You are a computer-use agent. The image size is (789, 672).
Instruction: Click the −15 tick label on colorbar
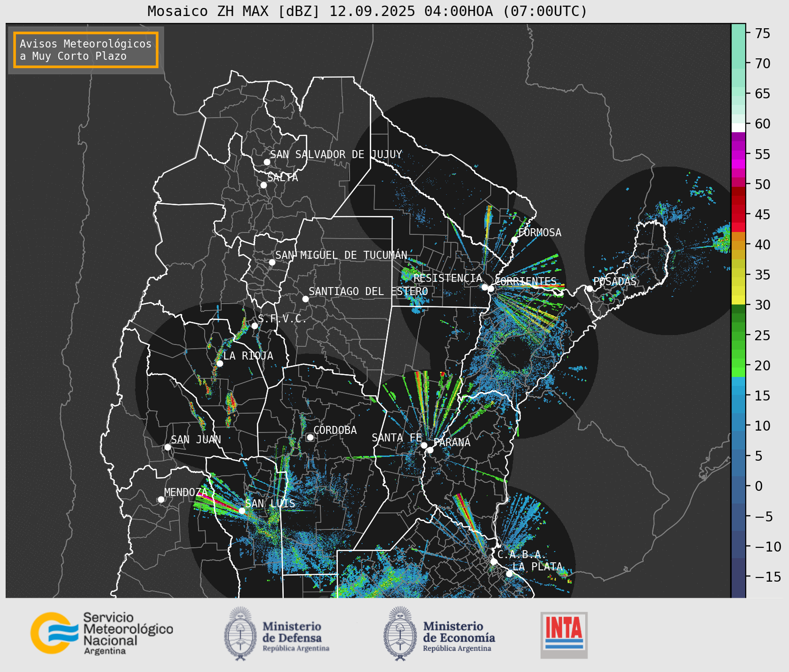(x=767, y=576)
